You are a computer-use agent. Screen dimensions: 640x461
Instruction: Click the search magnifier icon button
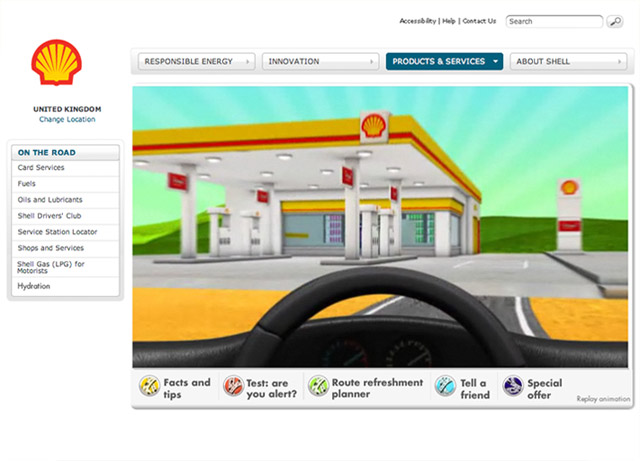[x=615, y=21]
